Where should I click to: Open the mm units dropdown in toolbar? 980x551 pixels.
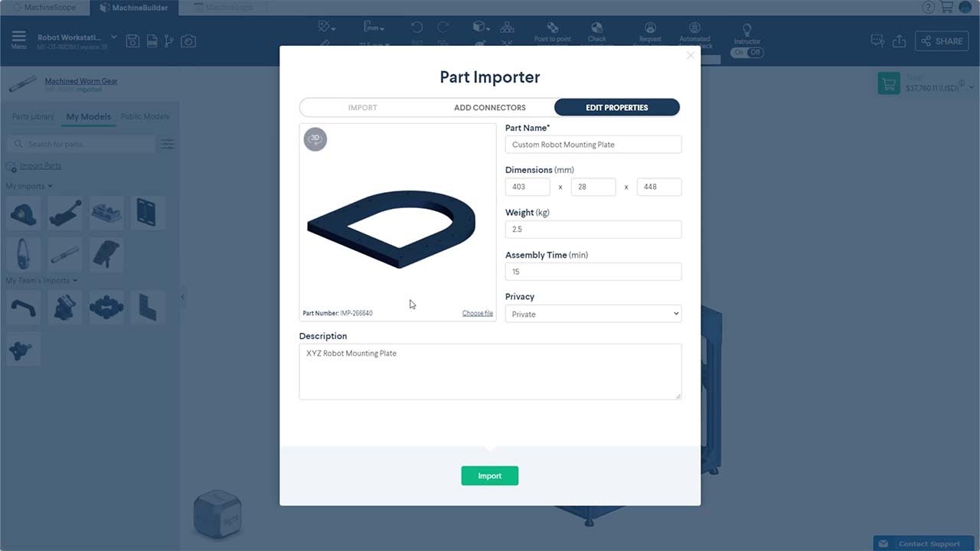(374, 28)
